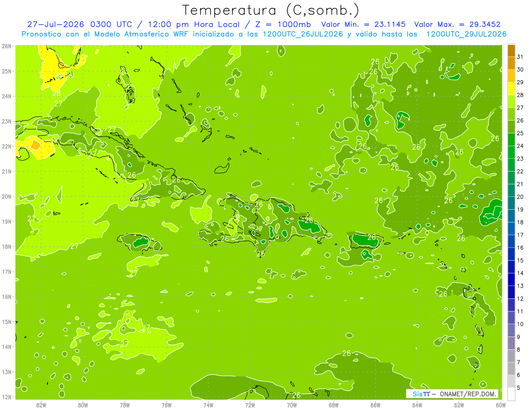Click the 72W longitude label
This screenshot has width=532, height=411.
click(250, 405)
